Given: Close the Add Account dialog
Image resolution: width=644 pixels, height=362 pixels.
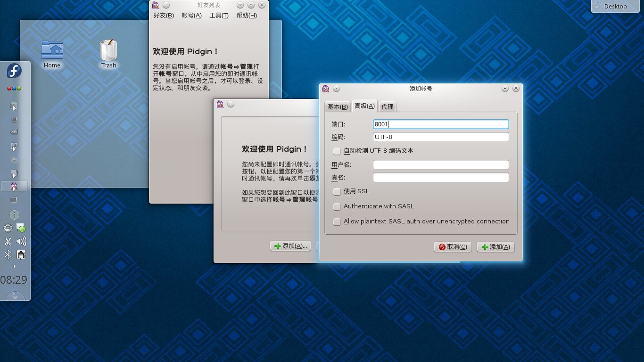Looking at the screenshot, I should coord(516,88).
